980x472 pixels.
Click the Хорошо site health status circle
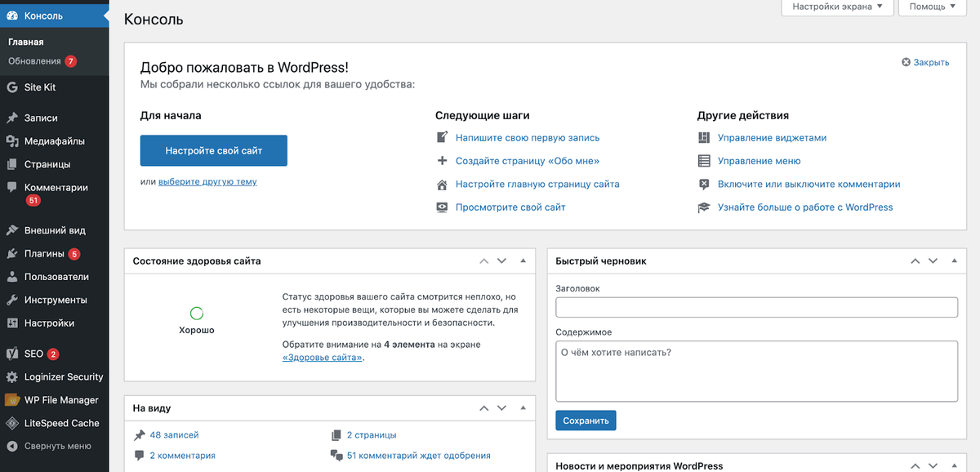tap(197, 314)
